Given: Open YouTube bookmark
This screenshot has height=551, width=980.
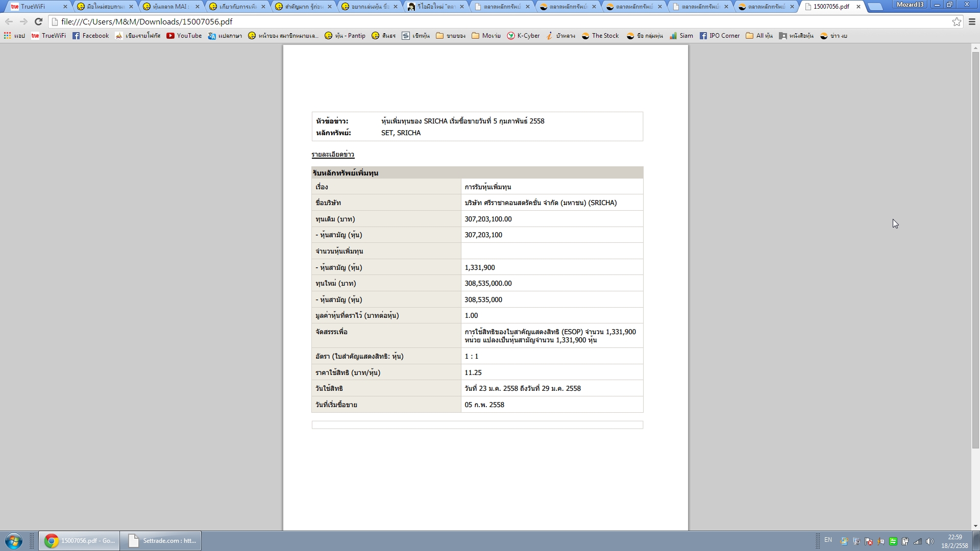Looking at the screenshot, I should coord(184,36).
